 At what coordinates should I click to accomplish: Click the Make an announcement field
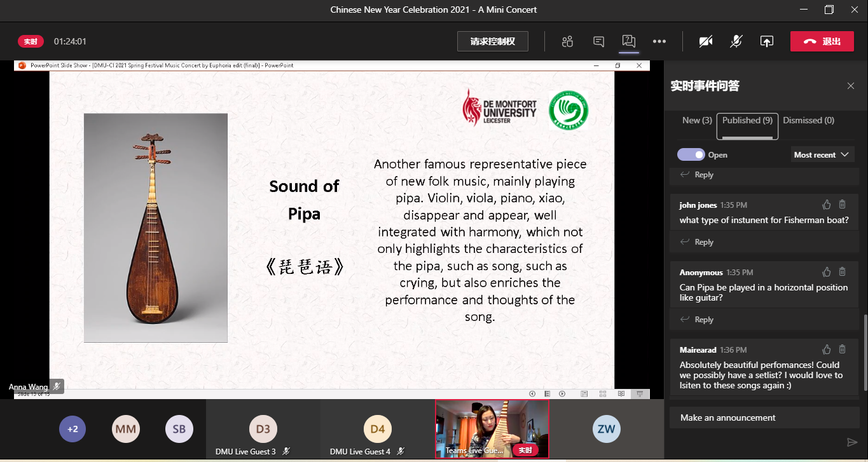pos(764,418)
